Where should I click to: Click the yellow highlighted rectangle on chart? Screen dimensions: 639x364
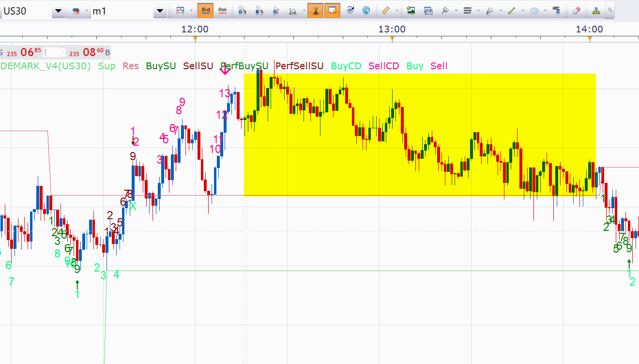(419, 135)
